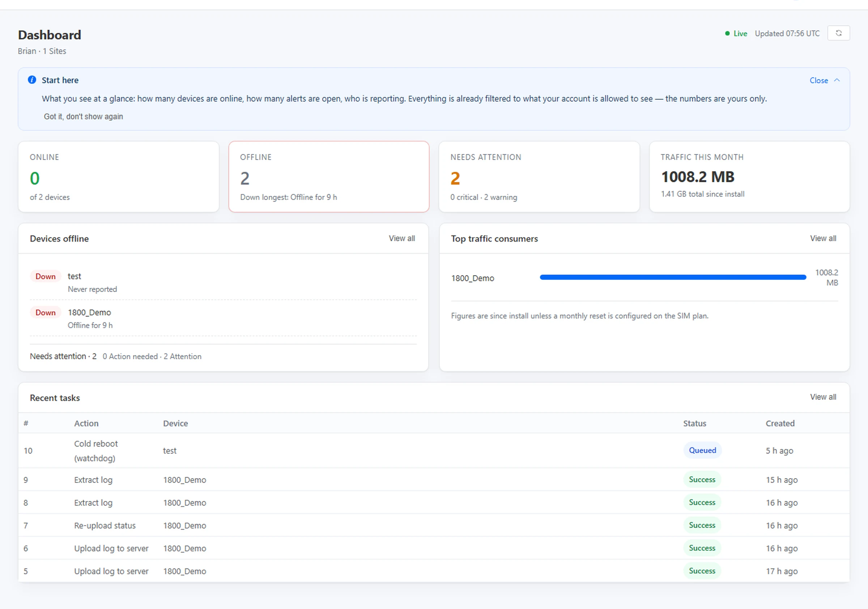Click the Updated 07:56 UTC timestamp
868x609 pixels.
tap(787, 33)
